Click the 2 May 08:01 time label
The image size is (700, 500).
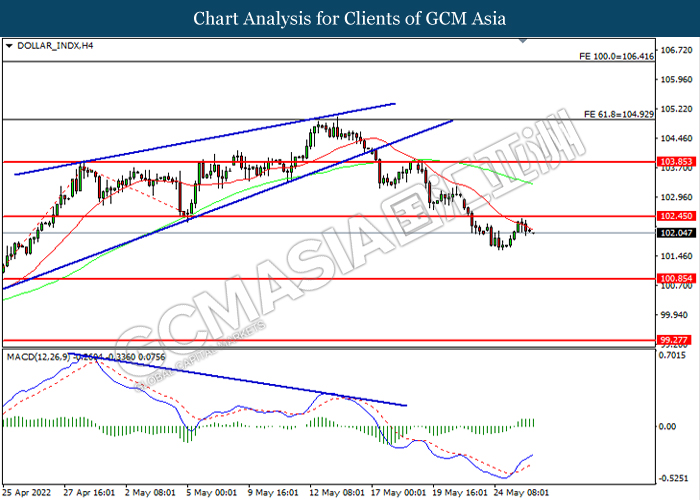coord(150,493)
